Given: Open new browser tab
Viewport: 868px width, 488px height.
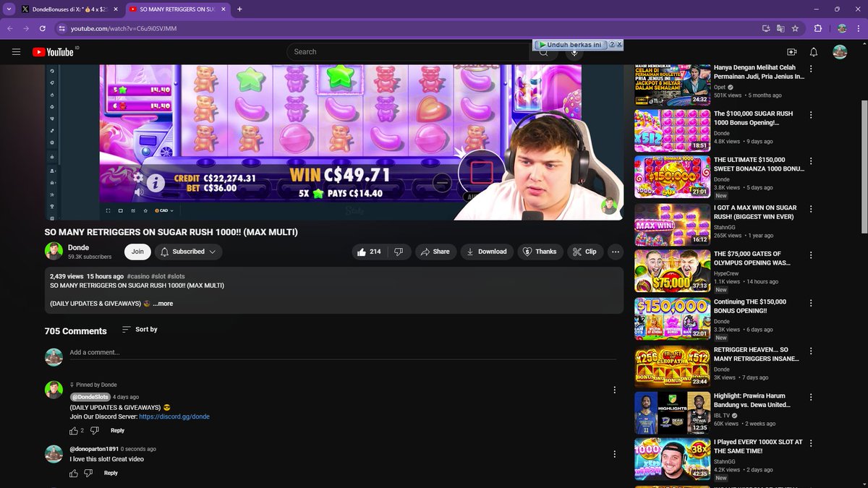Looking at the screenshot, I should point(239,9).
